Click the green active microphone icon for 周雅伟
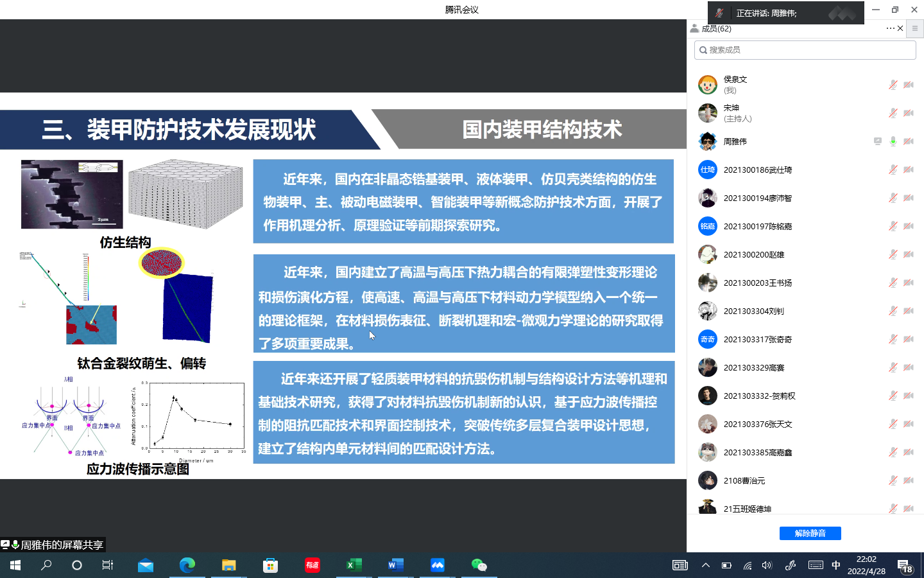 pyautogui.click(x=893, y=141)
